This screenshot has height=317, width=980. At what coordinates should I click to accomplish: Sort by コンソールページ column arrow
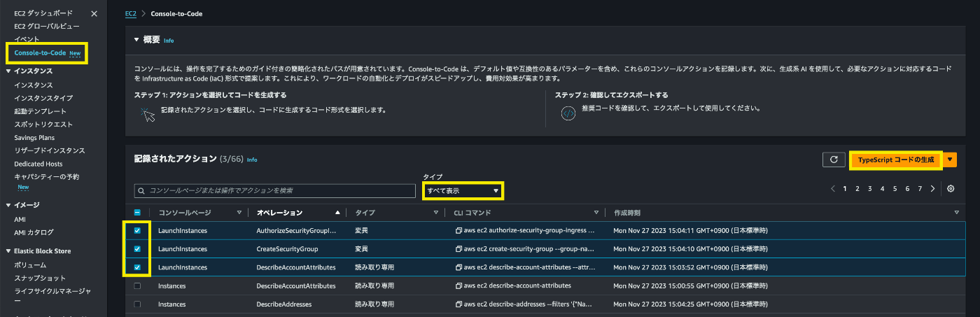click(239, 212)
